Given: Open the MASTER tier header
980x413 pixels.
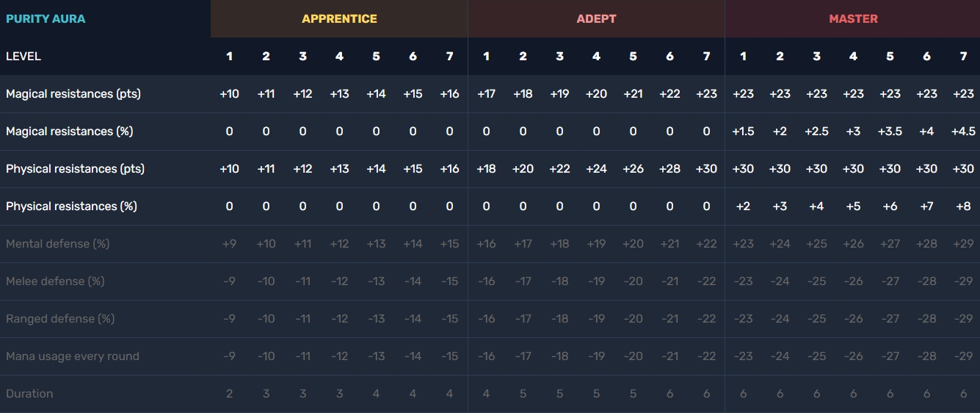Looking at the screenshot, I should pyautogui.click(x=853, y=19).
